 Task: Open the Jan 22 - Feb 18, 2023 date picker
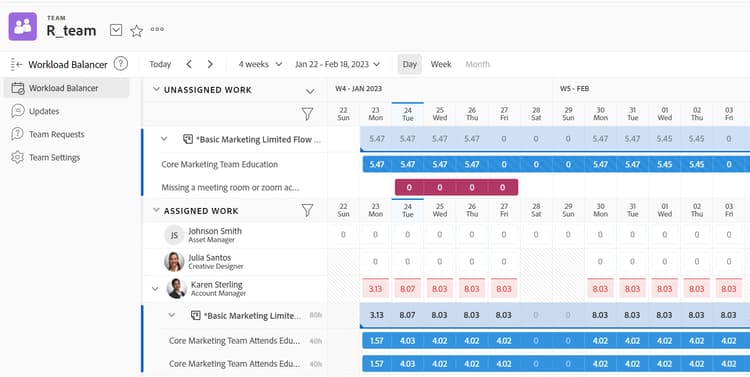click(x=337, y=64)
